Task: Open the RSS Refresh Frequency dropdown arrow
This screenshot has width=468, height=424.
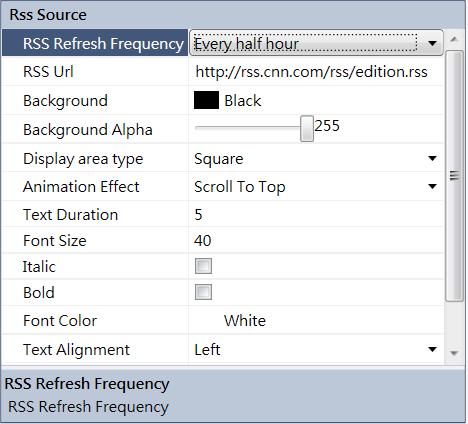Action: (x=432, y=43)
